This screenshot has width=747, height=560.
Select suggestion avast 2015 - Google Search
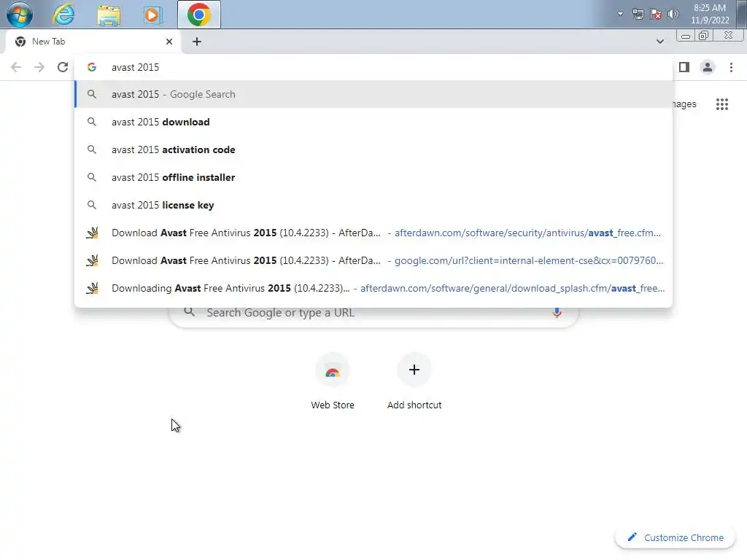(373, 94)
